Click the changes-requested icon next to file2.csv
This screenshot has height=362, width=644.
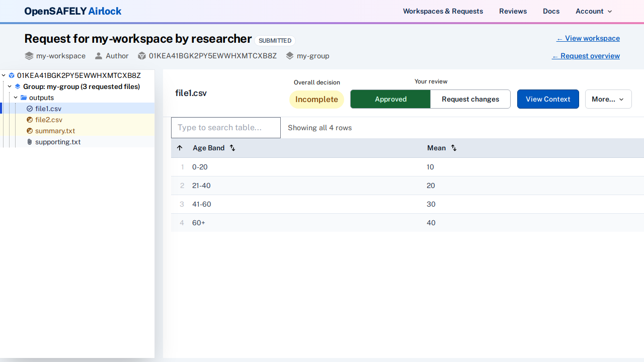tap(30, 120)
